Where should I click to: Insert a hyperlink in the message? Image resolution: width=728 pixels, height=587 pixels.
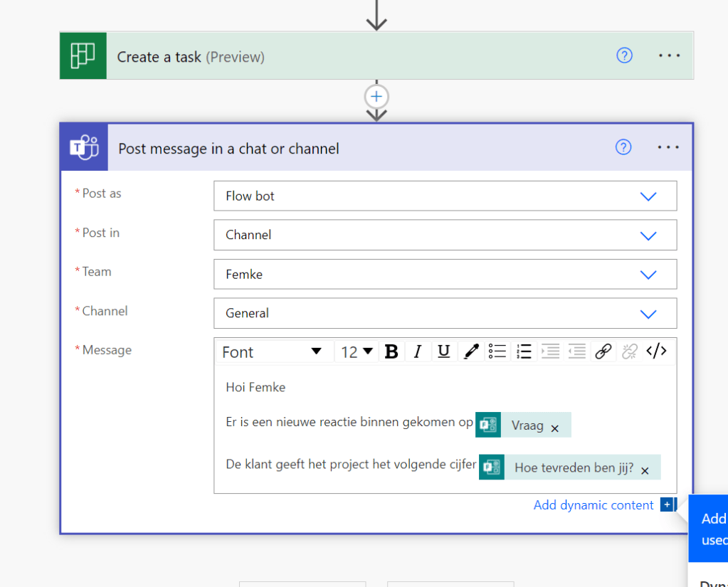(603, 351)
